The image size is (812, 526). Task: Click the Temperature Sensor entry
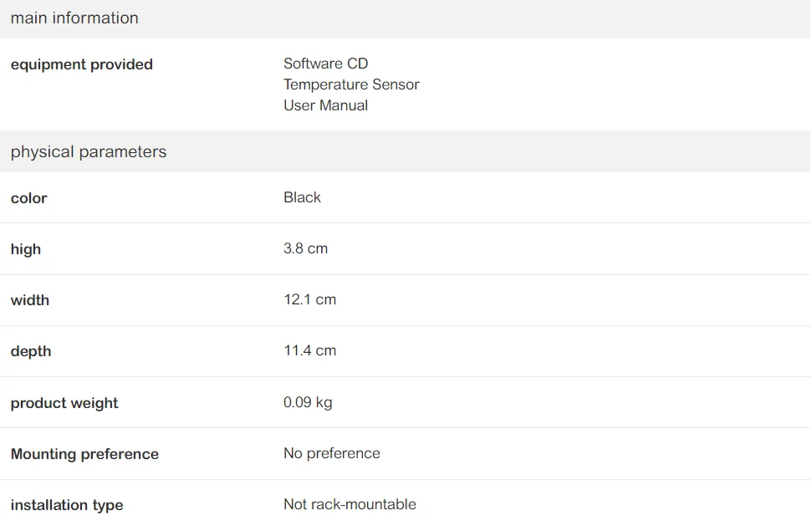point(351,84)
